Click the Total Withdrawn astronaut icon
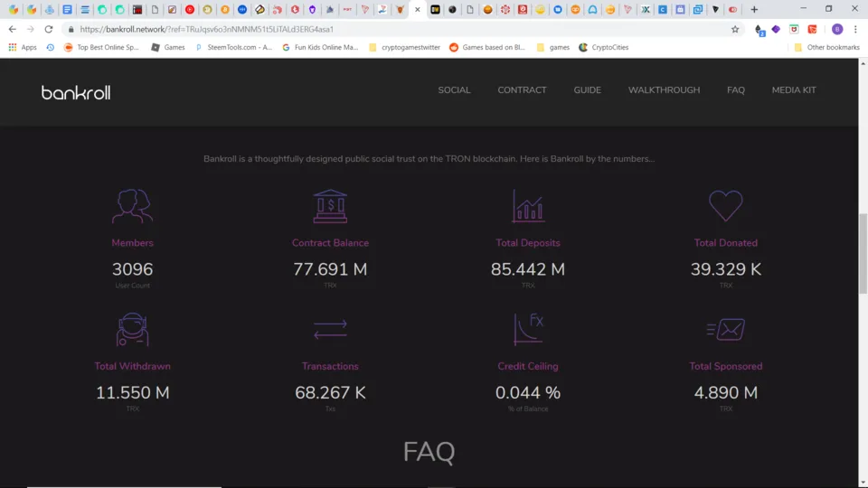The width and height of the screenshot is (868, 488). click(132, 329)
